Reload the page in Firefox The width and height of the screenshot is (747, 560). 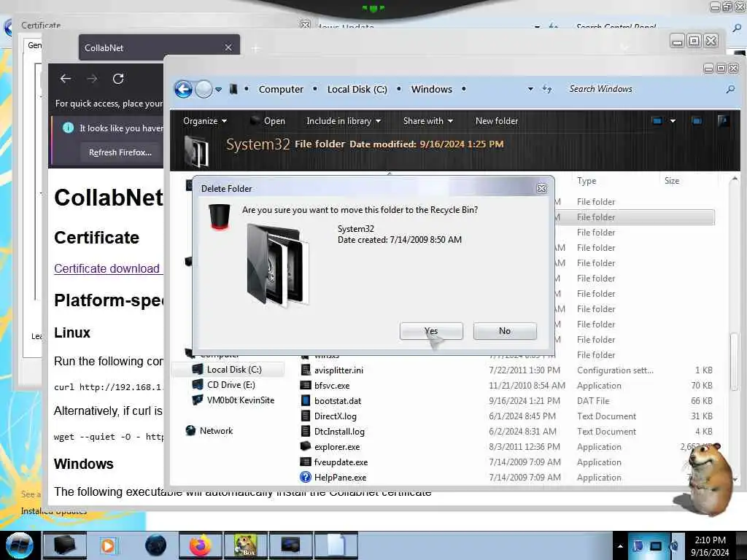click(x=118, y=79)
